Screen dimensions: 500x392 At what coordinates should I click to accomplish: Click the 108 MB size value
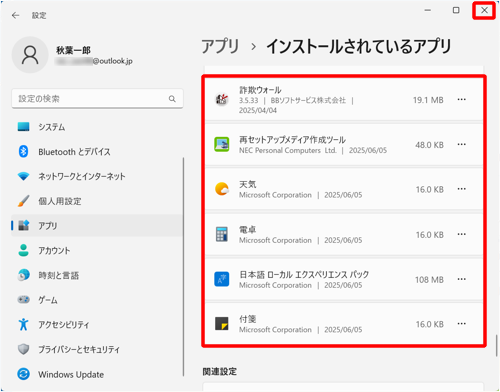pyautogui.click(x=429, y=280)
